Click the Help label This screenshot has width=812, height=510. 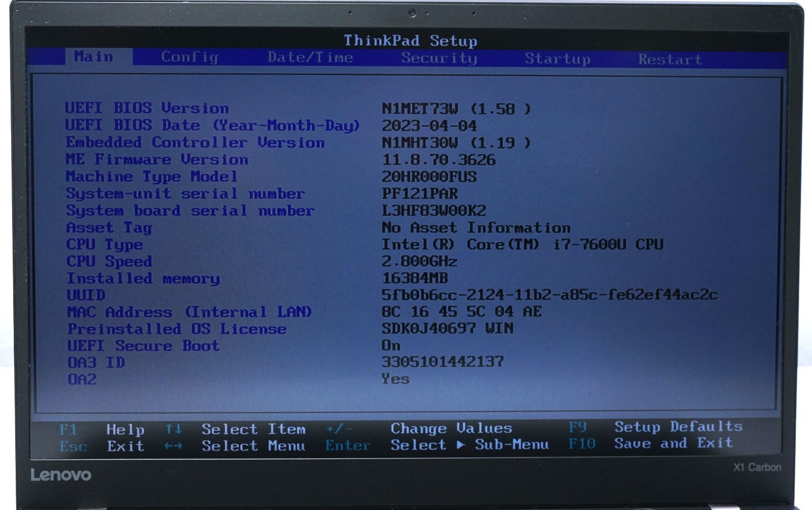[x=125, y=430]
